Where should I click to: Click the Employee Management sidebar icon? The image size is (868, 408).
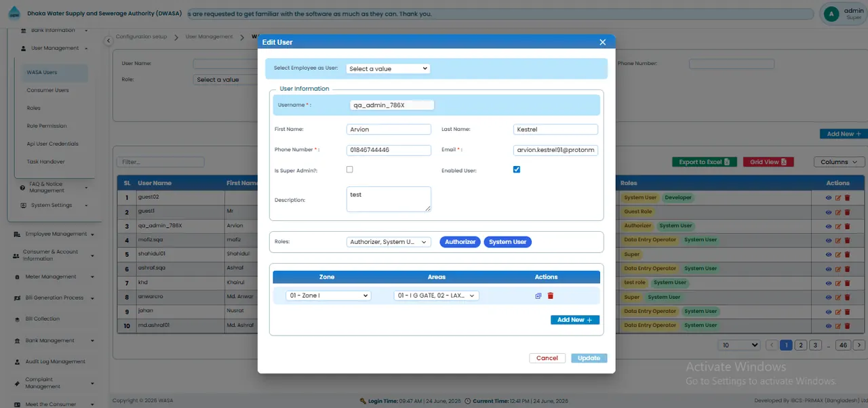coord(17,234)
